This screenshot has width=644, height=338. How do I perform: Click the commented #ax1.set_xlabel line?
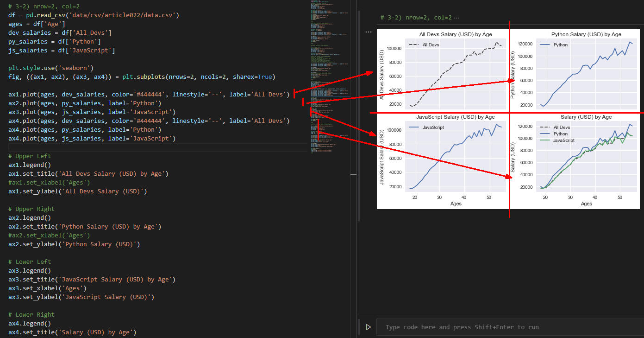pyautogui.click(x=49, y=182)
